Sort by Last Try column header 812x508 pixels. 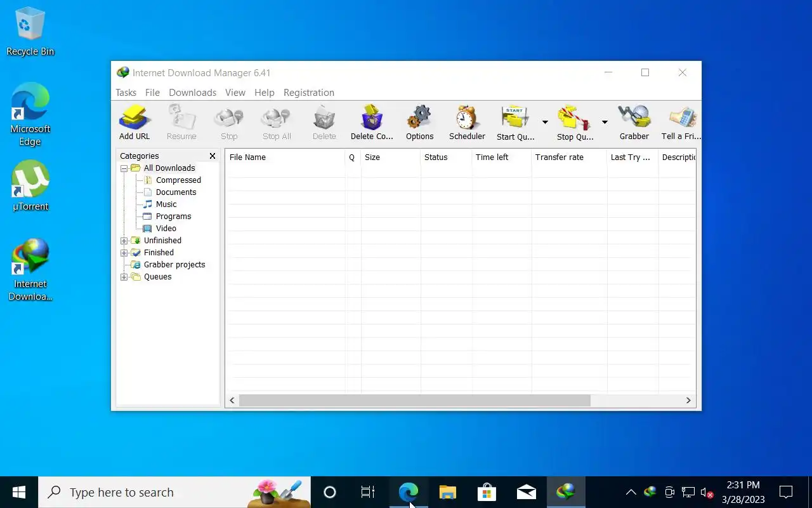click(632, 157)
